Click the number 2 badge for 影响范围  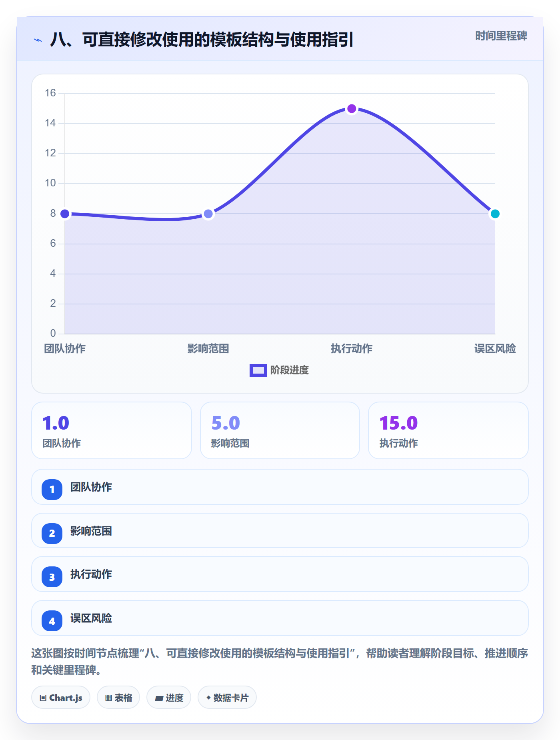[x=52, y=533]
